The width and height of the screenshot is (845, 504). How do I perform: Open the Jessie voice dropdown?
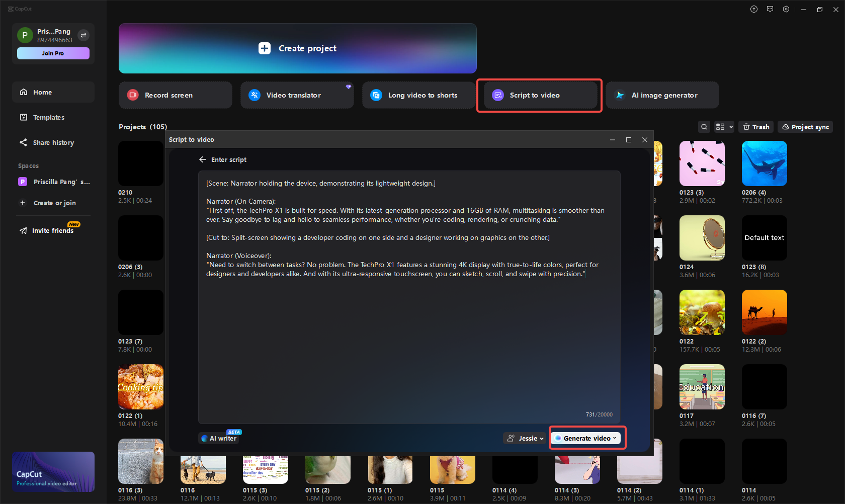click(x=525, y=438)
